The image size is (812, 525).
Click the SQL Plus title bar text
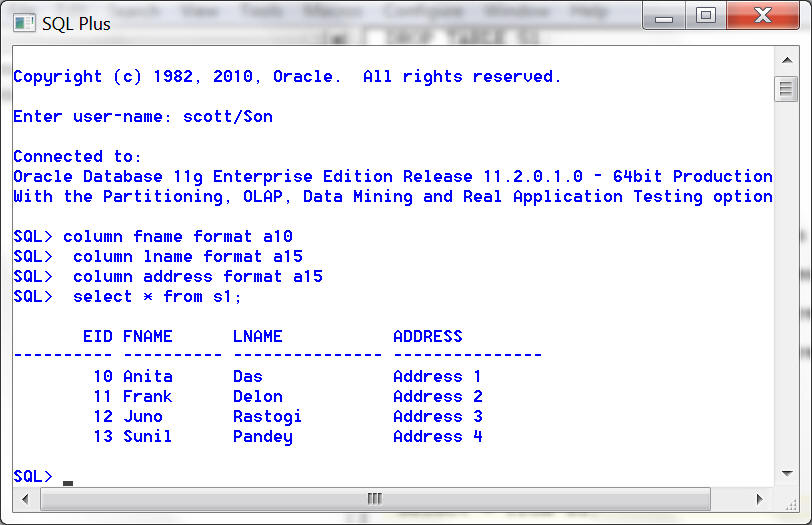coord(76,22)
